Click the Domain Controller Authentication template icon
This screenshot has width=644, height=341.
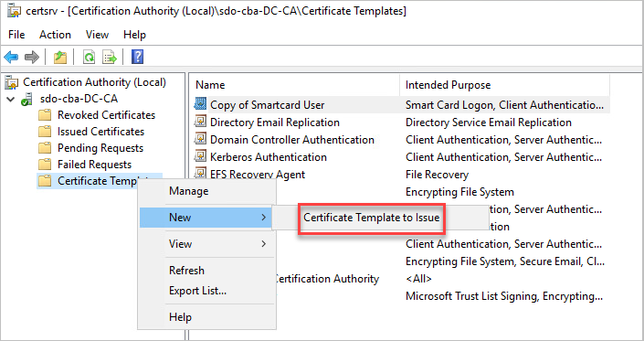click(x=200, y=139)
